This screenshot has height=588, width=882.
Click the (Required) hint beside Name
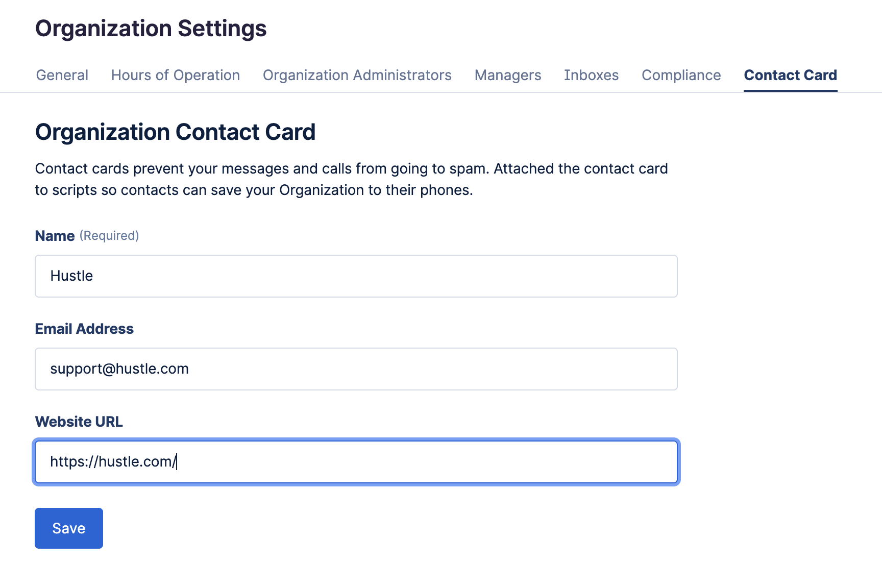click(x=109, y=236)
